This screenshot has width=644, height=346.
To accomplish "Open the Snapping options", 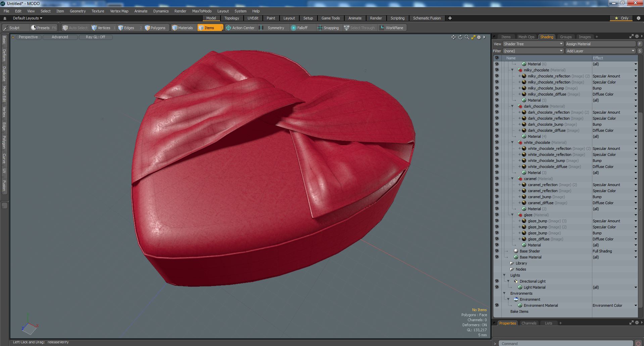I will point(328,28).
